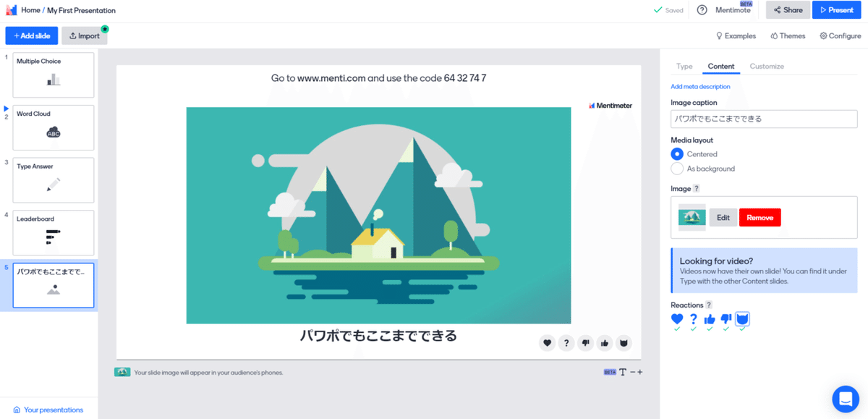The width and height of the screenshot is (868, 419).
Task: Click the Image caption text field
Action: (764, 119)
